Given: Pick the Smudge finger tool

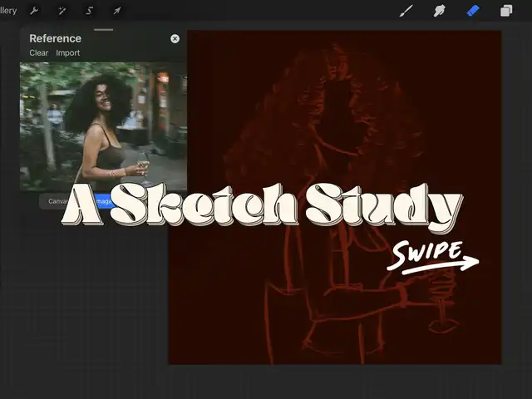Looking at the screenshot, I should click(440, 11).
